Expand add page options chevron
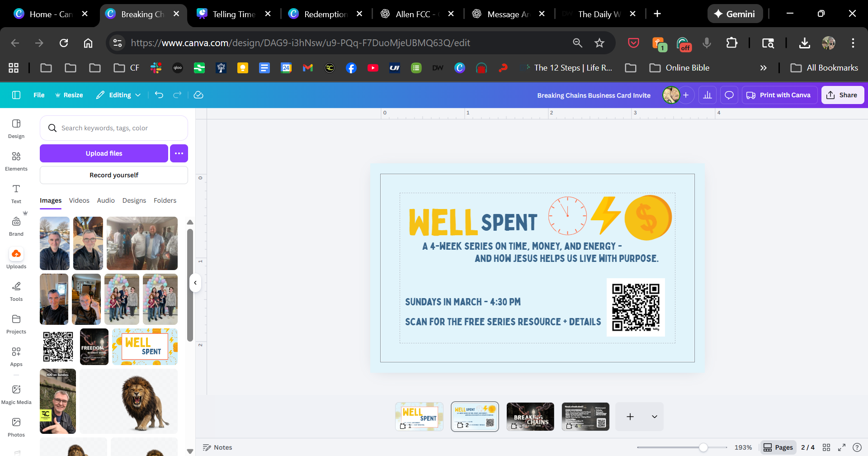This screenshot has height=456, width=868. pos(654,417)
